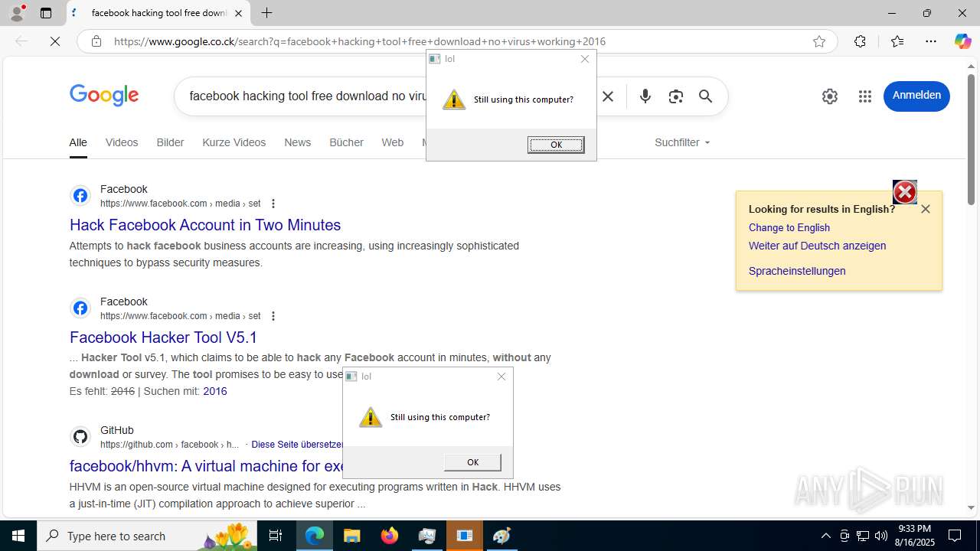The image size is (980, 551).
Task: Click the red X error icon
Action: coord(904,192)
